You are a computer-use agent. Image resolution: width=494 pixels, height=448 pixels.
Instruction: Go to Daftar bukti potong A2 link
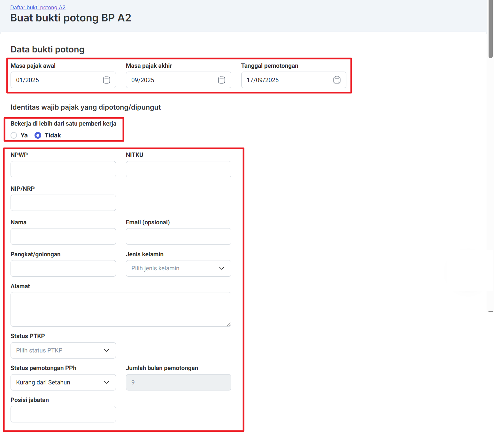coord(38,7)
